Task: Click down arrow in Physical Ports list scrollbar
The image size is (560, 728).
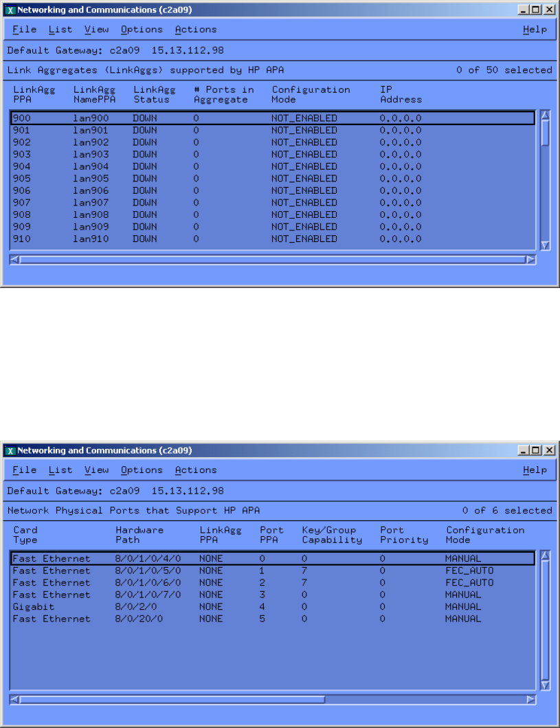Action: pyautogui.click(x=545, y=686)
